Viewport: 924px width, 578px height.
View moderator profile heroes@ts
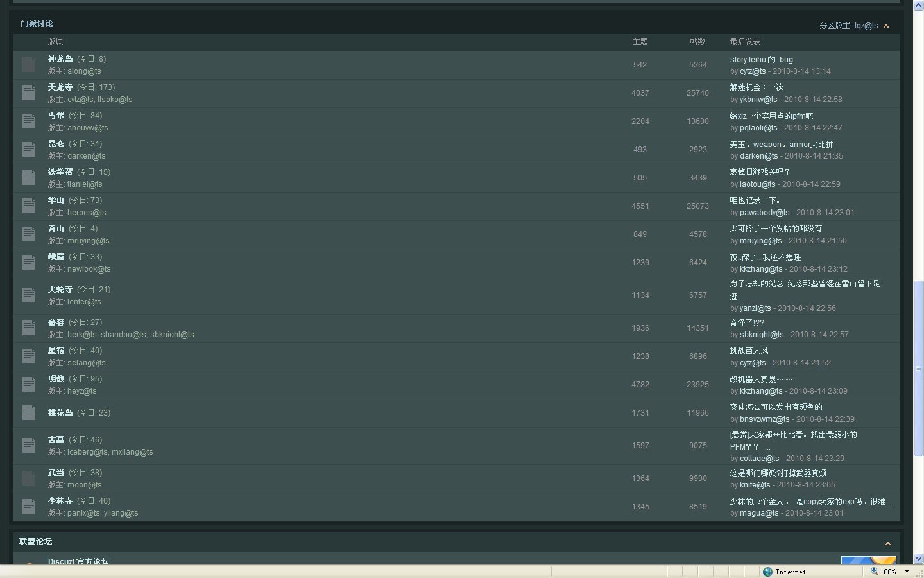87,213
